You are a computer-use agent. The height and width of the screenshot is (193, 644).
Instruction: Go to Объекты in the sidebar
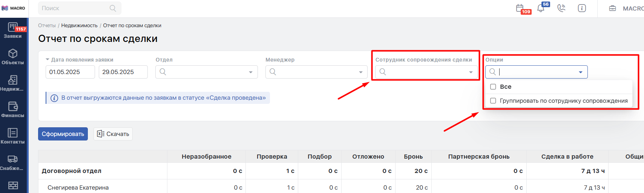pyautogui.click(x=13, y=57)
